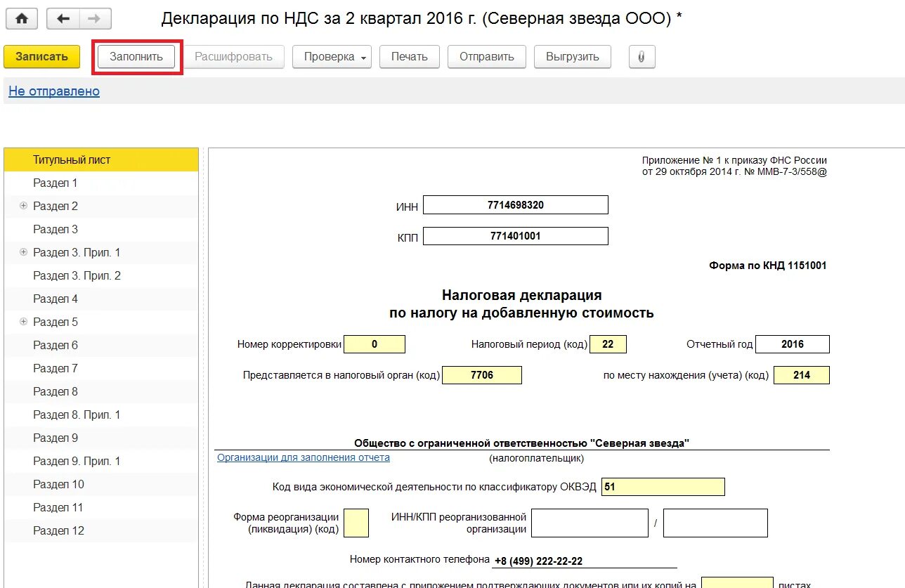
Task: Select Титульный лист section
Action: tap(101, 159)
